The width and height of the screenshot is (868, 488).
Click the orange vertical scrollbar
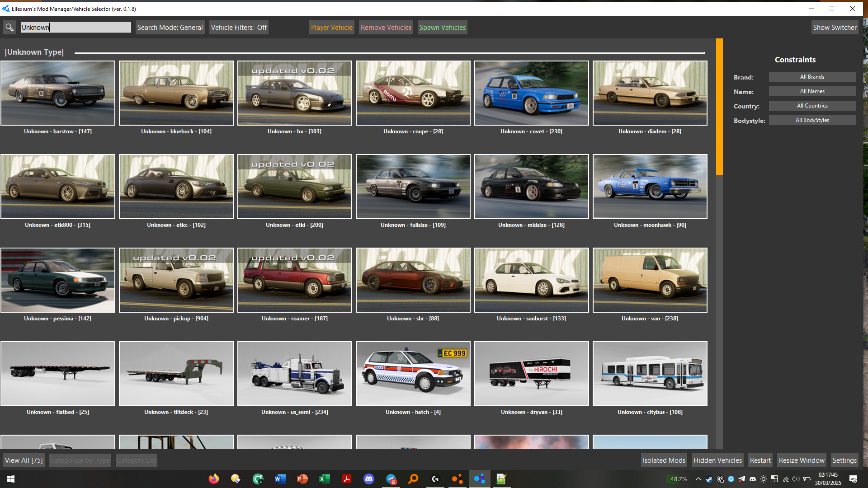pos(719,107)
